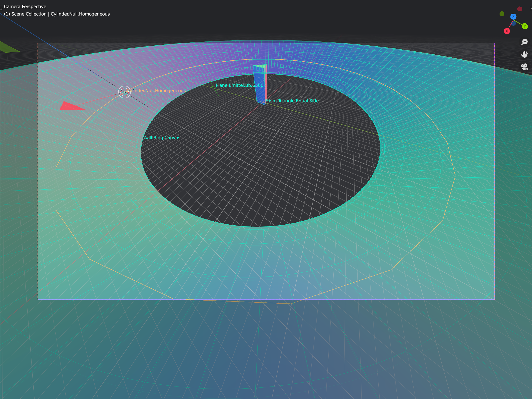Select the Wall.Ring.Canvas label
This screenshot has width=532, height=399.
pyautogui.click(x=162, y=138)
